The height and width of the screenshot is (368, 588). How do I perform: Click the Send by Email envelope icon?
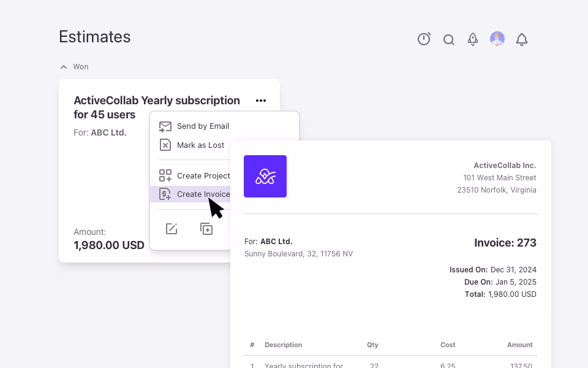[x=165, y=126]
